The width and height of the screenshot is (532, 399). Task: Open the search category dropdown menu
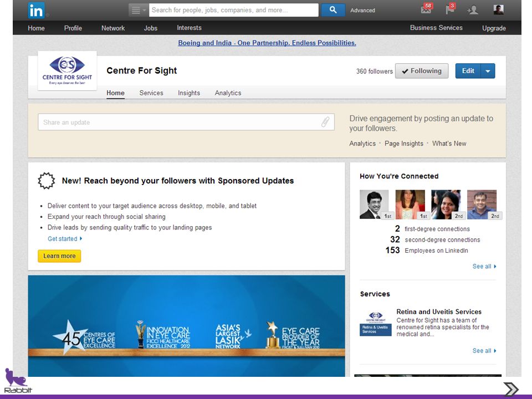tap(139, 10)
